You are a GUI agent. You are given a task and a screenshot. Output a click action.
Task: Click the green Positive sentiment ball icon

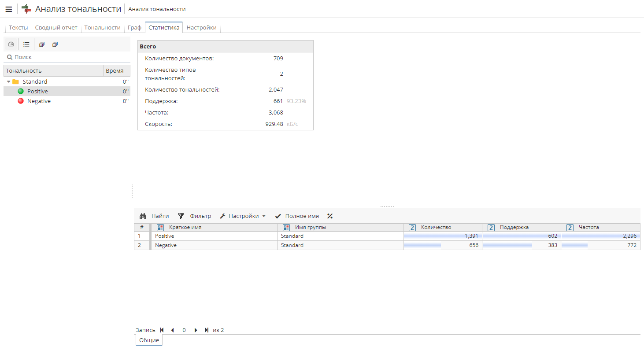pos(21,91)
